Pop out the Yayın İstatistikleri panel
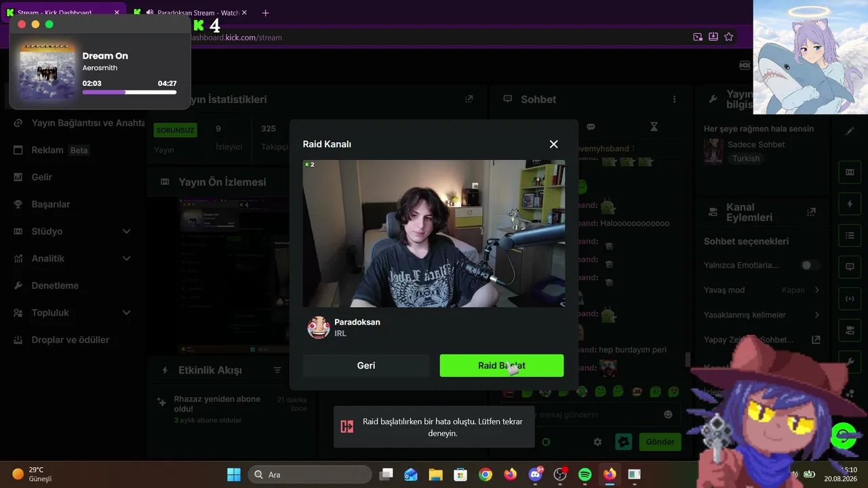The image size is (868, 488). coord(469,99)
